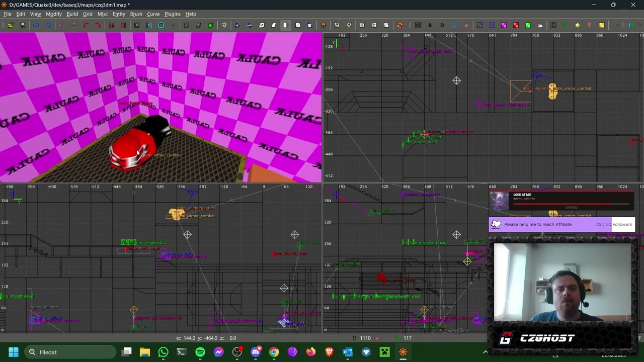Select the purple four-arrow translate tool
The image size is (644, 362).
(x=237, y=25)
